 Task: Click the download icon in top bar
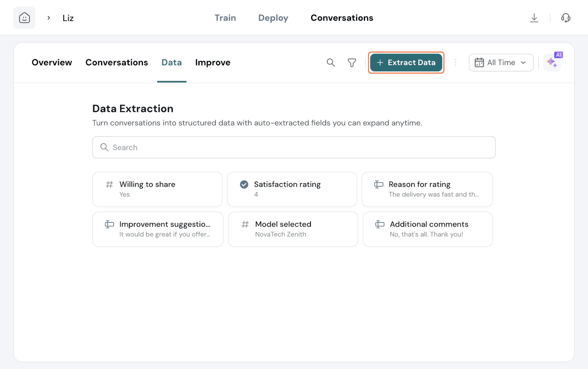(x=534, y=18)
